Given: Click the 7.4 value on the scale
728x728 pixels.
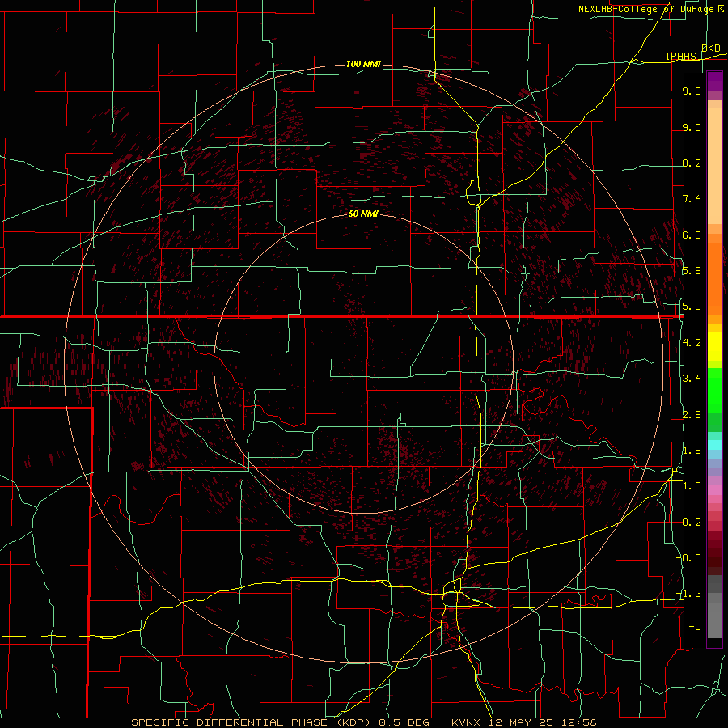Looking at the screenshot, I should point(692,199).
